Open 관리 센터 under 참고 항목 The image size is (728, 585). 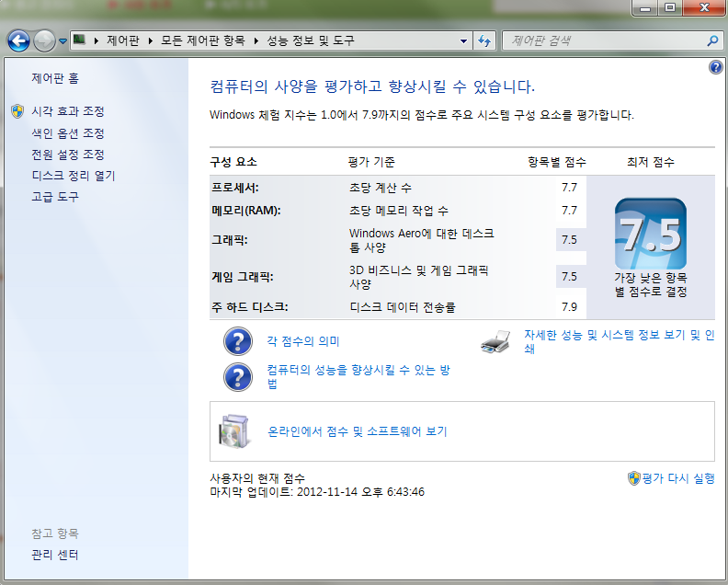(x=55, y=555)
